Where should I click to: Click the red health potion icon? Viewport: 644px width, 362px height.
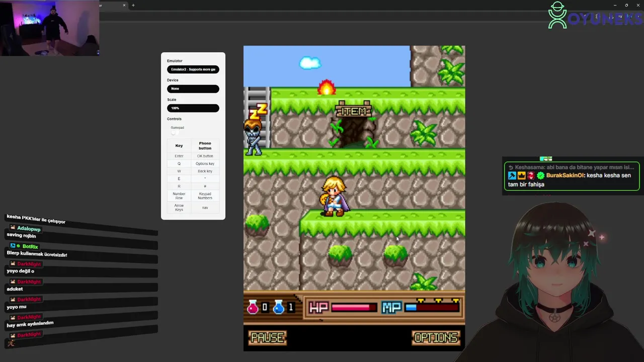253,307
